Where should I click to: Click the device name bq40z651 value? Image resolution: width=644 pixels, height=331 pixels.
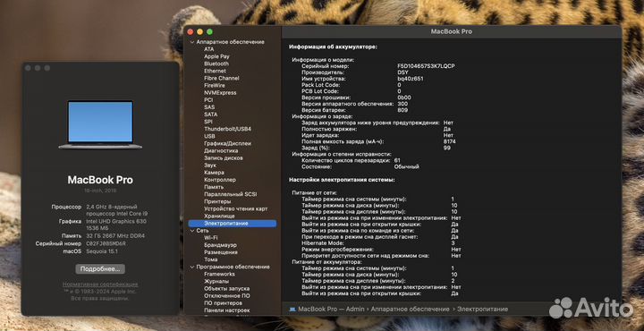411,79
